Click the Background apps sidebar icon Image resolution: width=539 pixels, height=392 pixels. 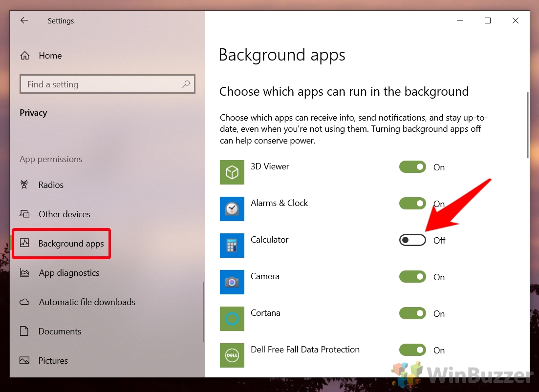24,243
